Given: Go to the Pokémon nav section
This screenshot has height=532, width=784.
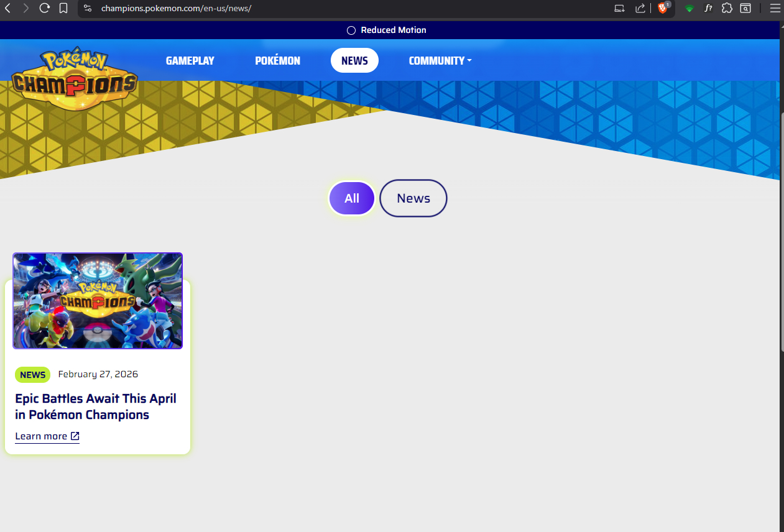Looking at the screenshot, I should 277,60.
